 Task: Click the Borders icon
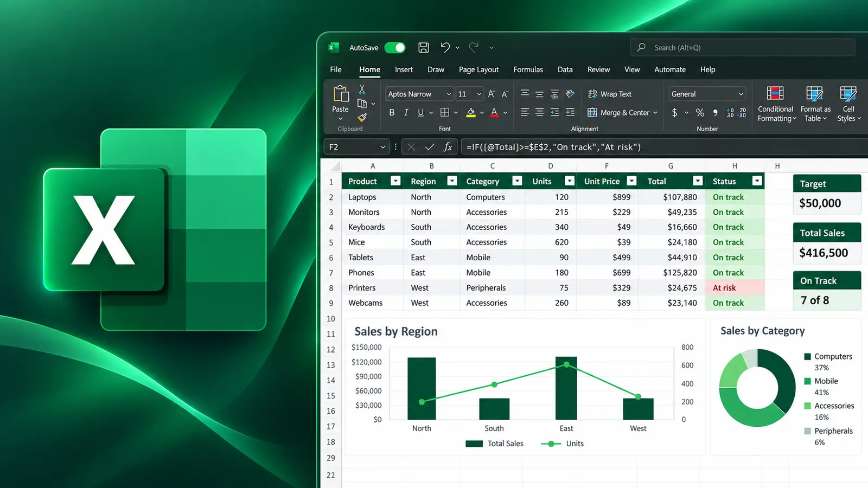[445, 112]
